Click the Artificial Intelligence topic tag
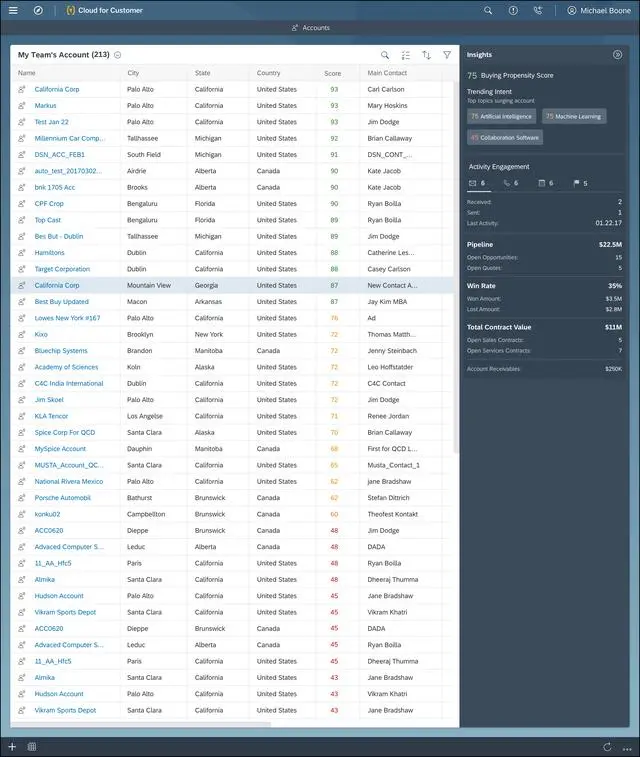Image resolution: width=640 pixels, height=757 pixels. tap(501, 116)
